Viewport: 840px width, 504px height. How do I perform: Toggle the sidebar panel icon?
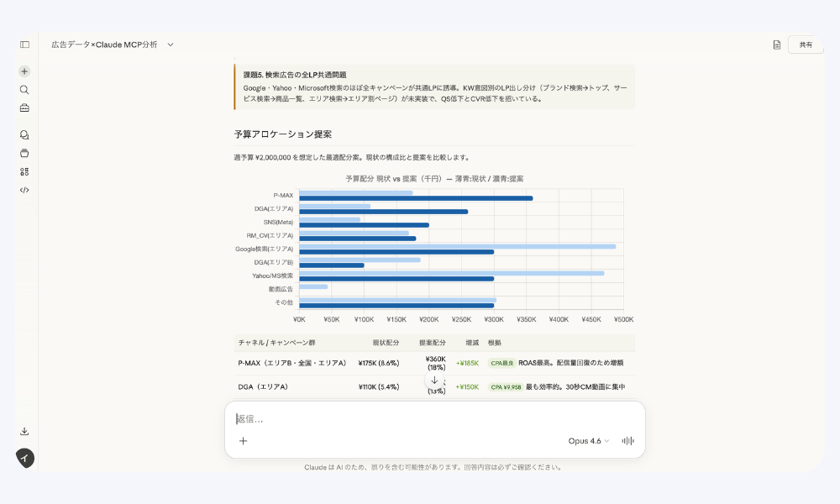[24, 45]
